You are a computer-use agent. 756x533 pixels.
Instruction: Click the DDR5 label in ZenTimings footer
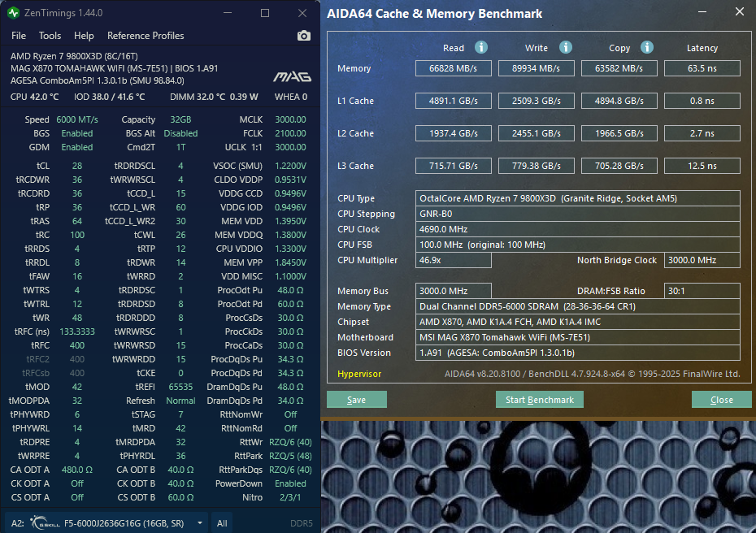coord(302,523)
